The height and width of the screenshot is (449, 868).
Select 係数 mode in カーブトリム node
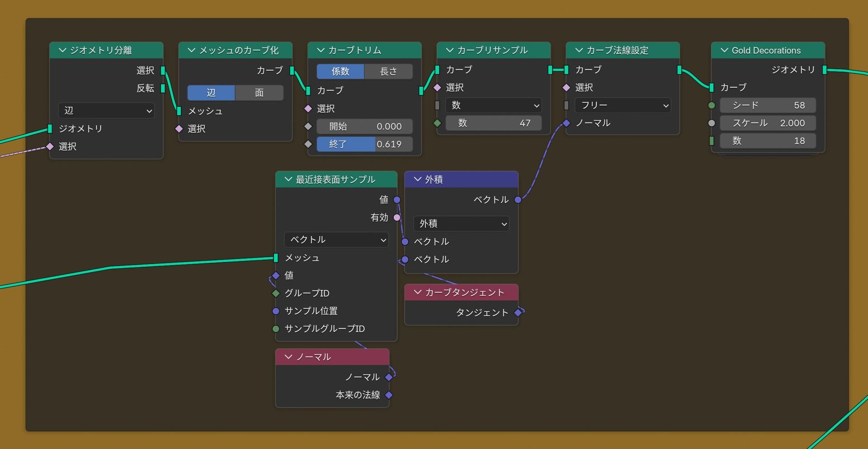(340, 71)
